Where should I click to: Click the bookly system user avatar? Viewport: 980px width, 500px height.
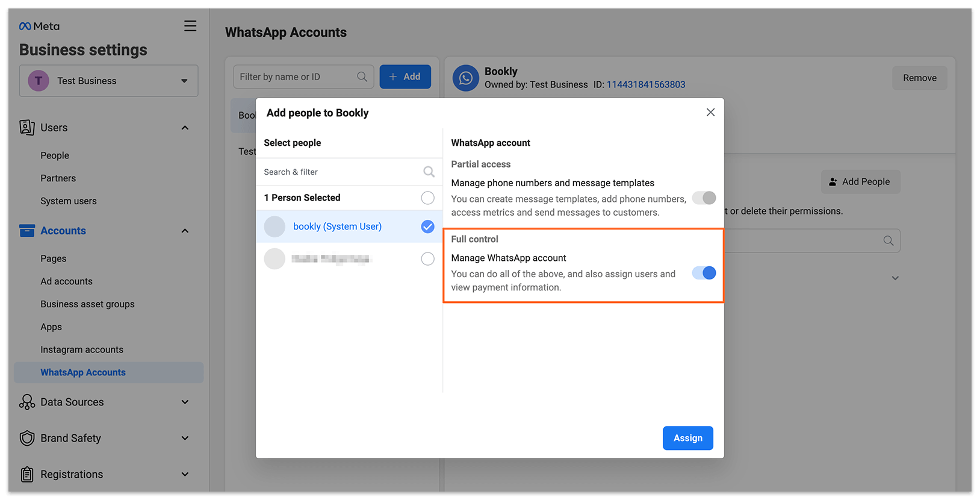coord(274,227)
